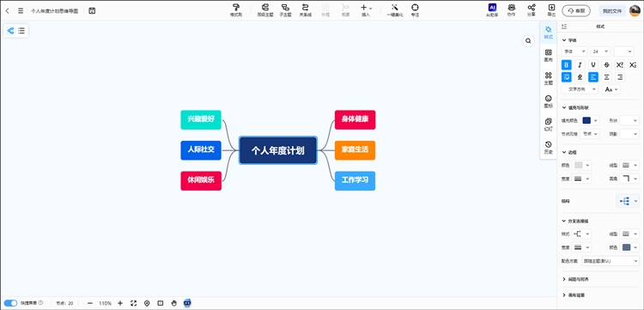Toggle the shortcut menu switch

click(x=10, y=303)
